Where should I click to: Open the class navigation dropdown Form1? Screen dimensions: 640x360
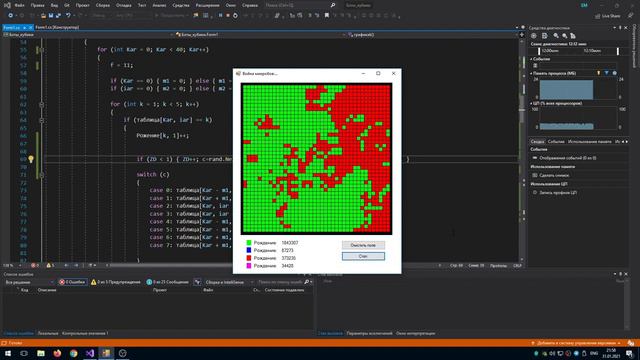(x=260, y=35)
